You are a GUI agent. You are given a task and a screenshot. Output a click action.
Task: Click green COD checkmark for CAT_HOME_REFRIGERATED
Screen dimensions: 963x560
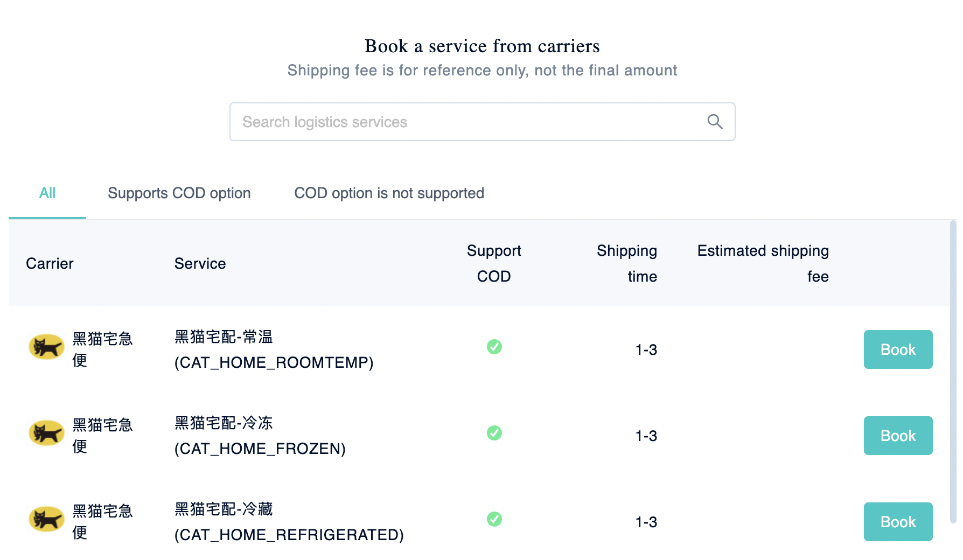[x=494, y=519]
